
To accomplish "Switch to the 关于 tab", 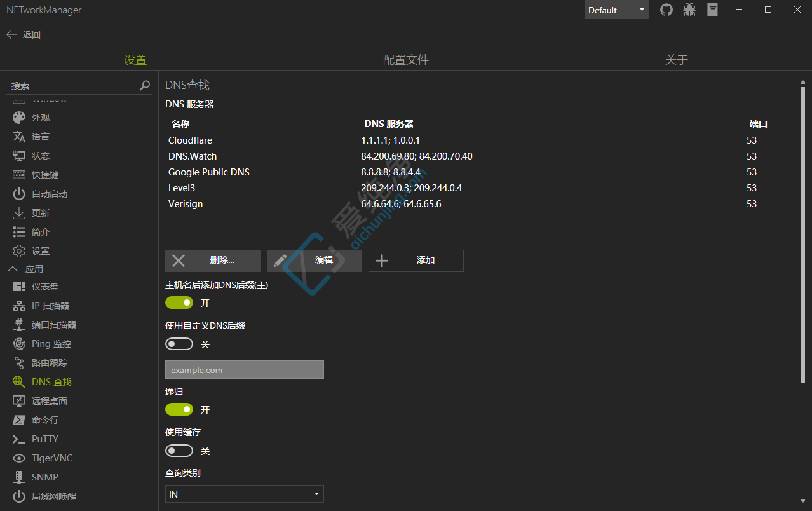I will coord(676,60).
